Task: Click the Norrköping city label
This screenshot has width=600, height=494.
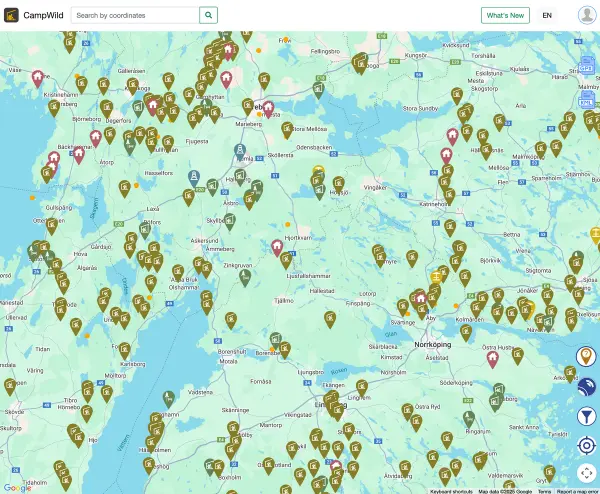Action: pos(432,344)
